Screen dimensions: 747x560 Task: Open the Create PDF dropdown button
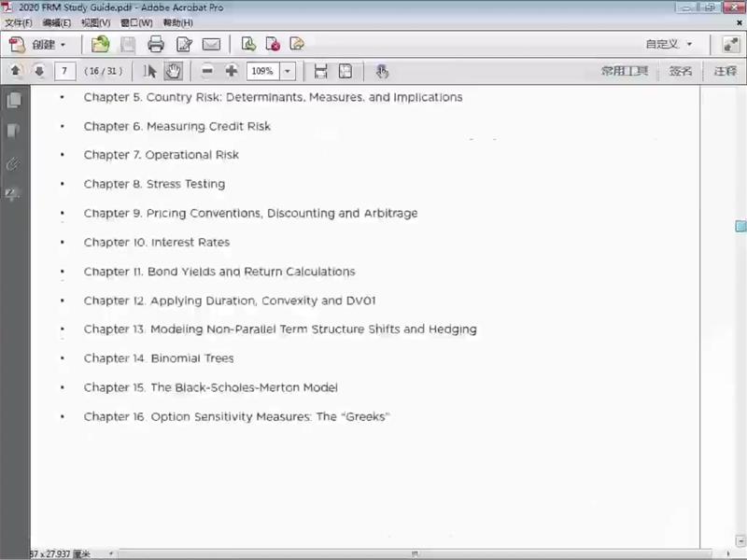[37, 45]
